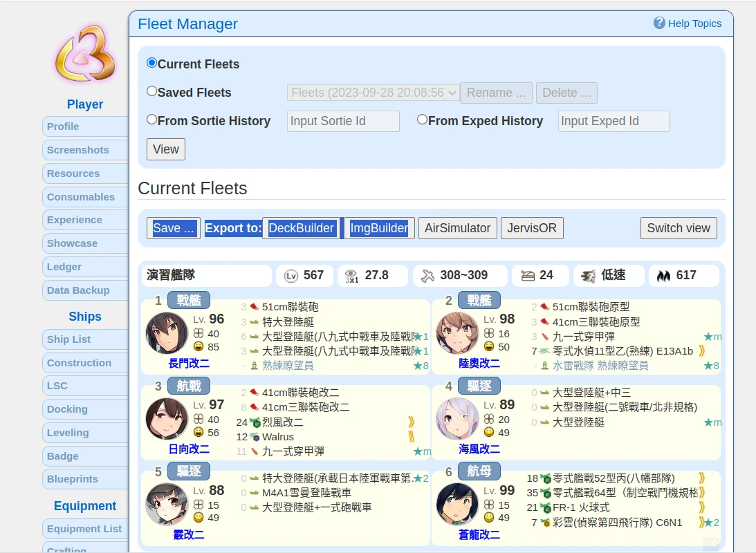The image size is (756, 553).
Task: Open the Help Topics question-mark icon
Action: [x=659, y=23]
